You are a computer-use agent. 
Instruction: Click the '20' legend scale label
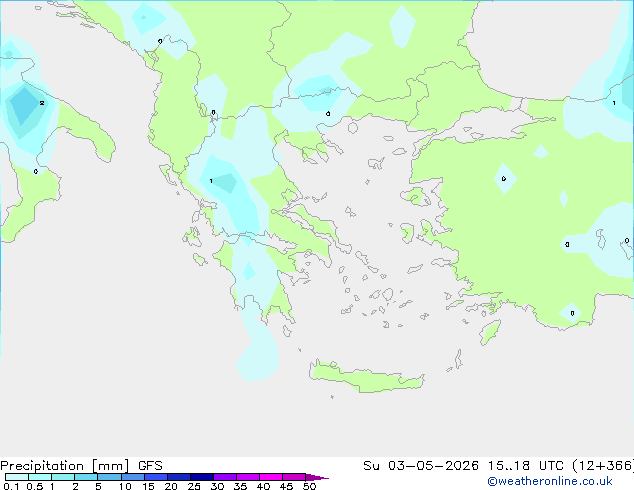click(x=171, y=486)
